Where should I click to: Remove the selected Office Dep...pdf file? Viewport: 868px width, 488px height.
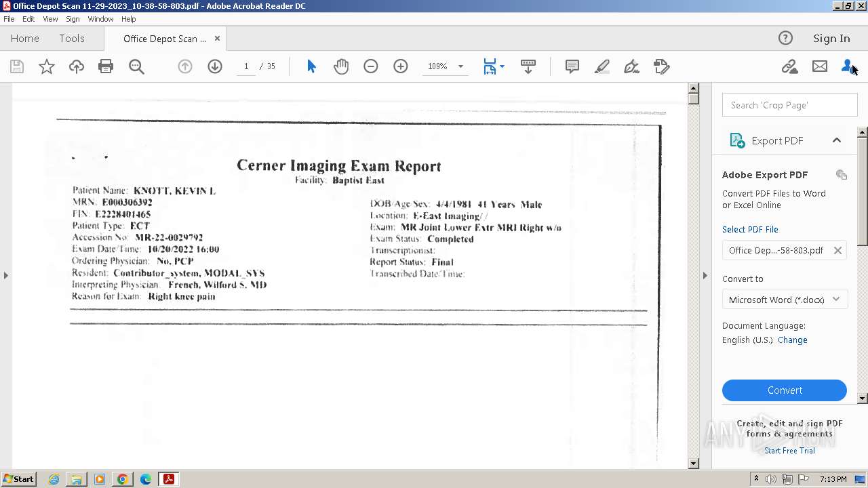click(838, 251)
